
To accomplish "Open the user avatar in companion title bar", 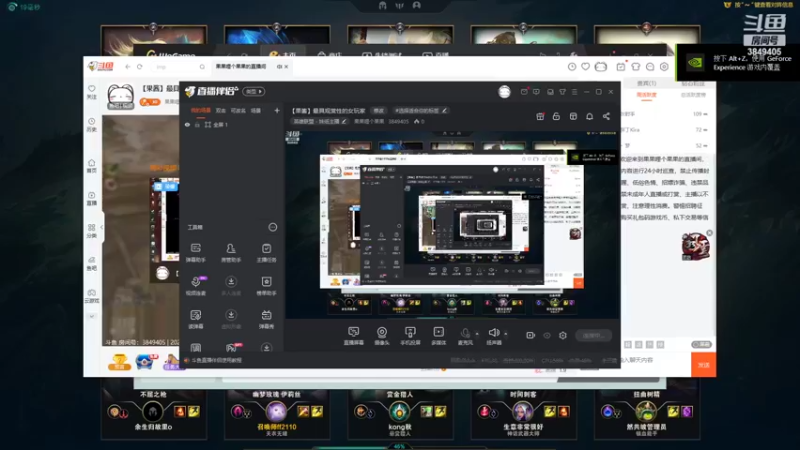I will coord(505,92).
